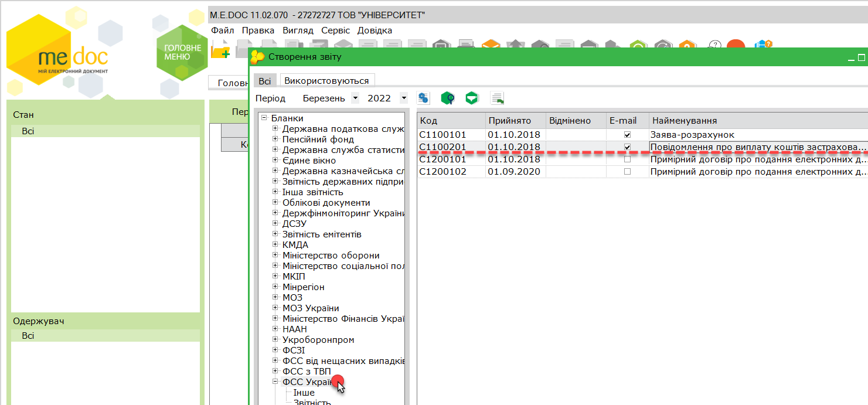Expand the ДСЗУ node

coord(275,224)
